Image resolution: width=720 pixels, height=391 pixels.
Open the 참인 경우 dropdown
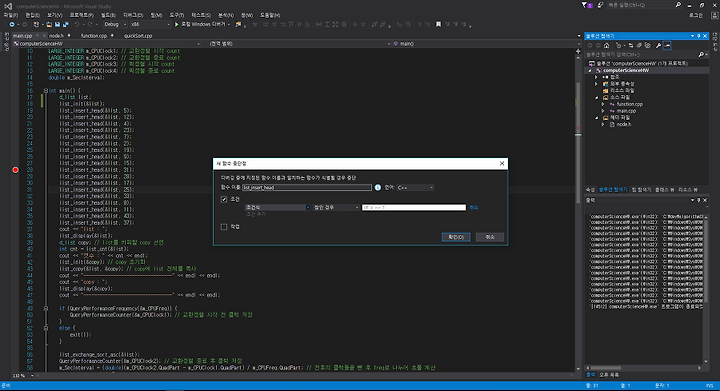[336, 207]
